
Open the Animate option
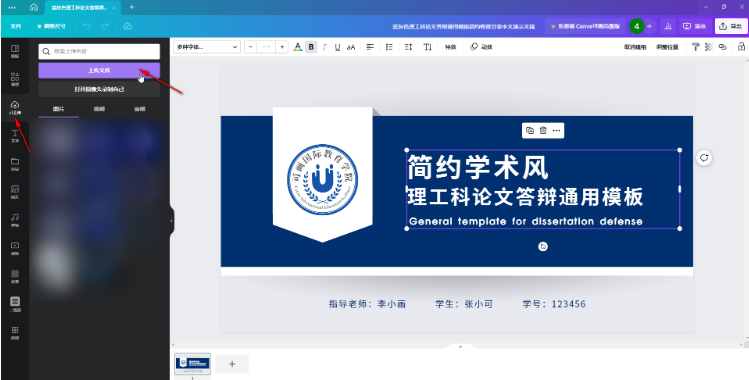(x=482, y=47)
